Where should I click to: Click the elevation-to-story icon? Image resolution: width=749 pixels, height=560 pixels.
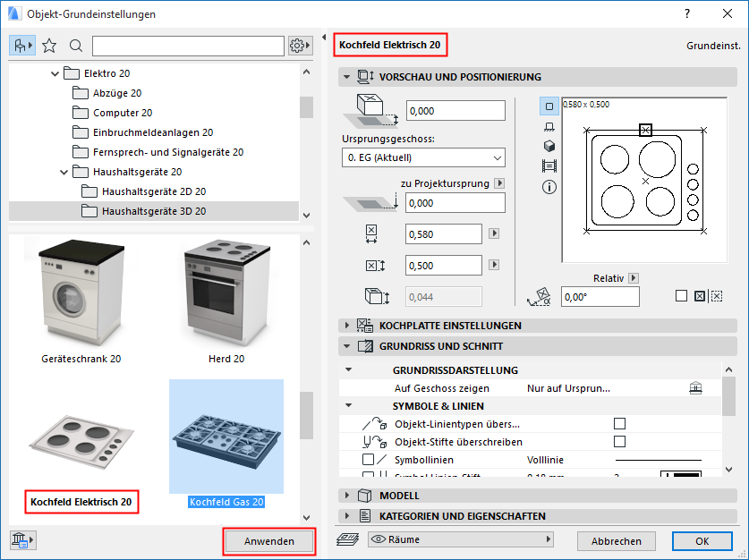tap(370, 110)
